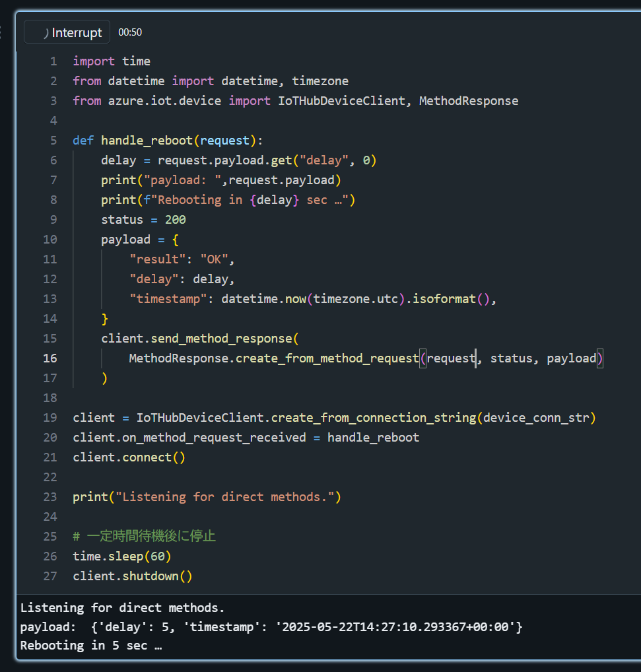The width and height of the screenshot is (641, 672).
Task: Click 'print(f"Rebooting in {delay} sec' line
Action: click(228, 200)
